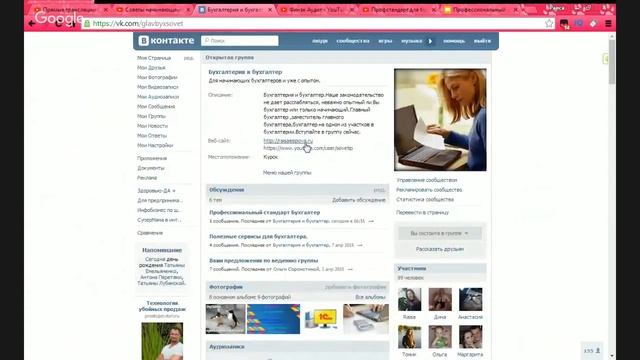Close the 'Бухгалтерия и бухгалтер' browser tab

click(270, 9)
